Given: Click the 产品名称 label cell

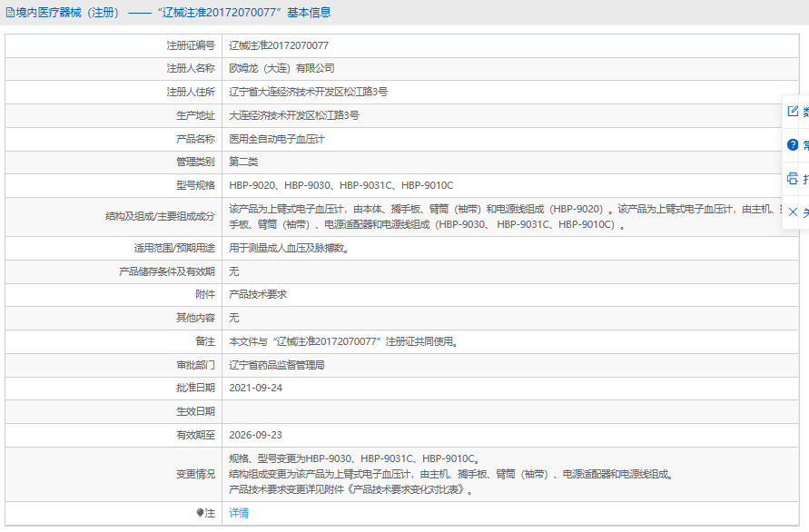Looking at the screenshot, I should click(113, 139).
